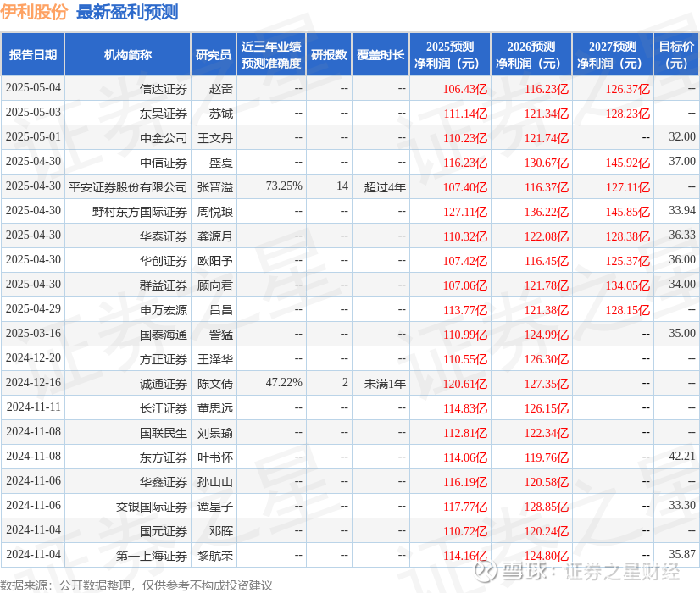Click the 近三年业绩预测准确度 column header
700x593 pixels.
point(271,54)
